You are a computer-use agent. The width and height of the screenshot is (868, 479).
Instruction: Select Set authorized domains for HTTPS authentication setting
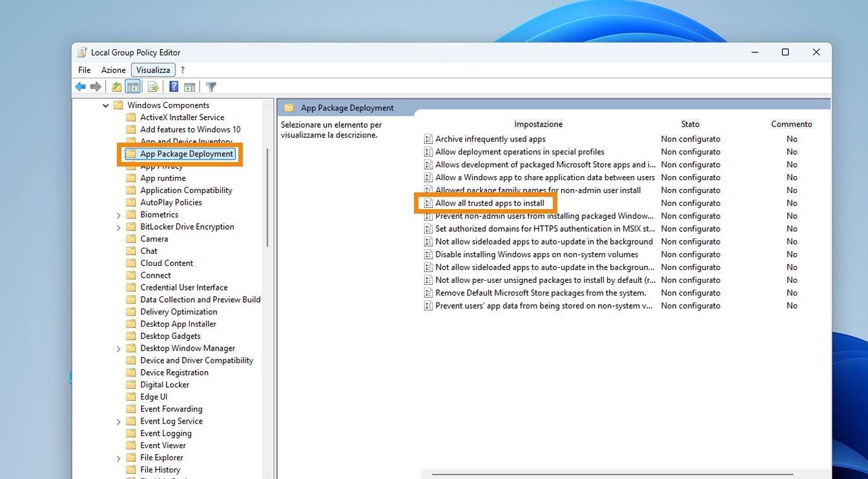(x=545, y=229)
